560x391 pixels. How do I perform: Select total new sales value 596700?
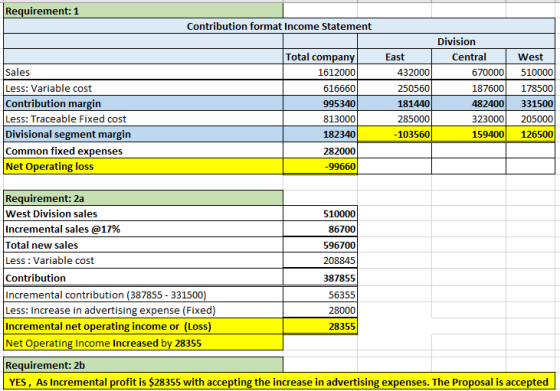pyautogui.click(x=320, y=245)
